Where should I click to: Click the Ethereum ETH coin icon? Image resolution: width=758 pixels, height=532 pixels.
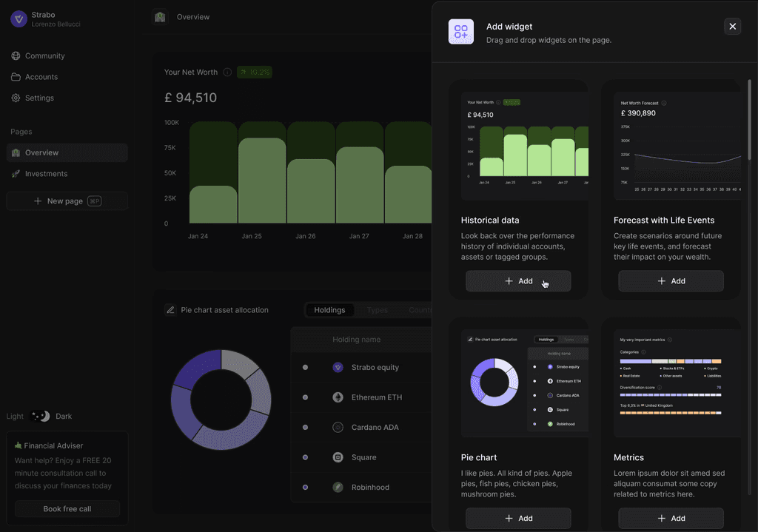click(x=338, y=397)
